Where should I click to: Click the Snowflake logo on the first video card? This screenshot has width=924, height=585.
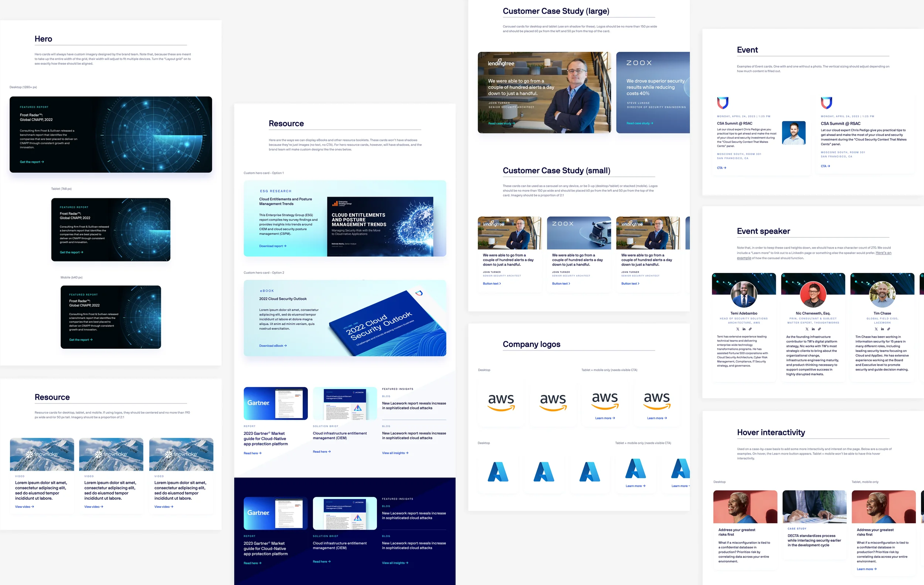tap(41, 453)
